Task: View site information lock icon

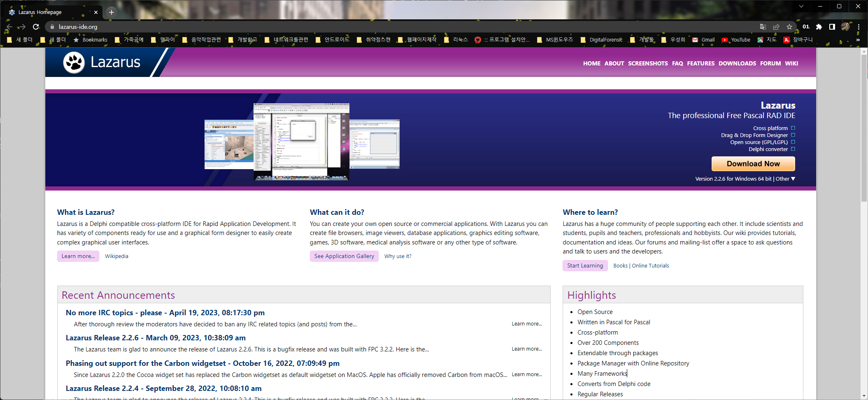Action: [52, 27]
